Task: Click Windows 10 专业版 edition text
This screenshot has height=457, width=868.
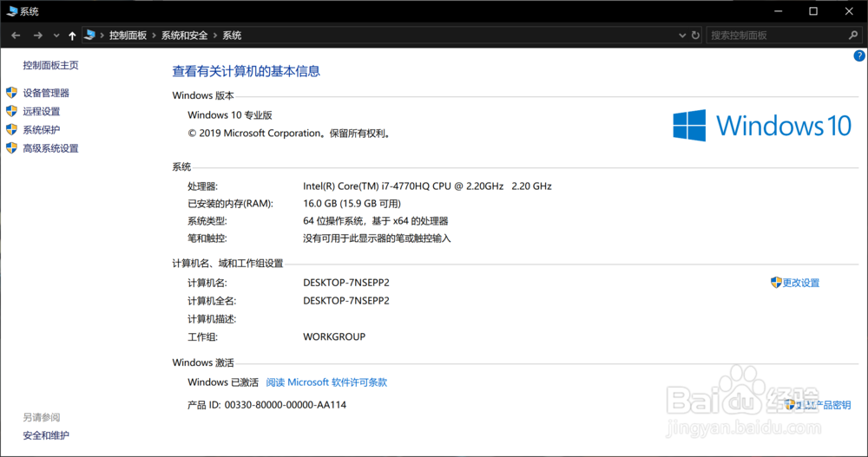Action: [x=230, y=115]
